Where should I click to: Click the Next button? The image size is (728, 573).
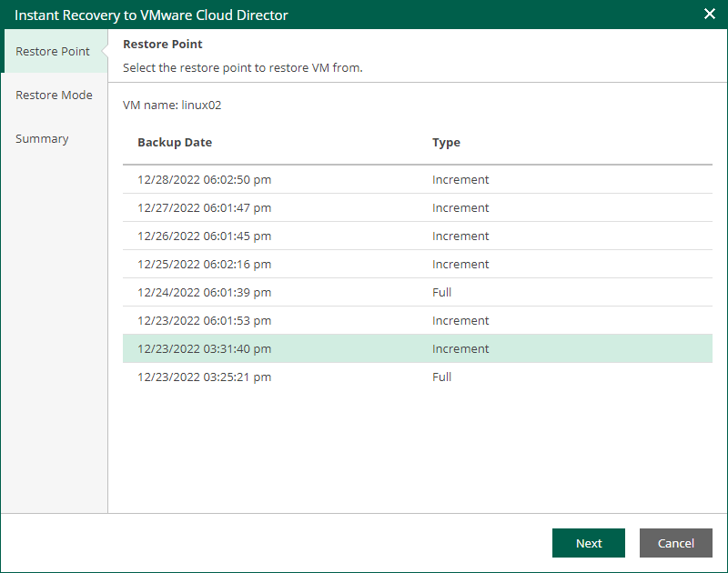(x=588, y=543)
